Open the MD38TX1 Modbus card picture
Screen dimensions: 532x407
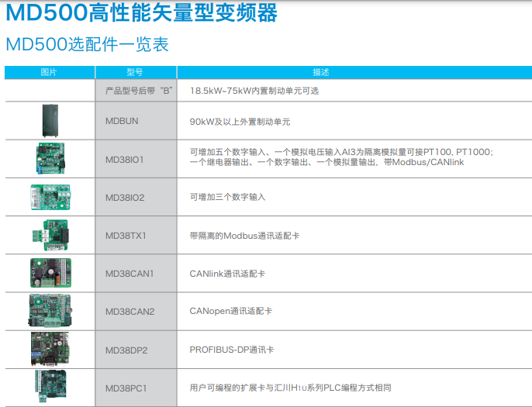pyautogui.click(x=50, y=235)
